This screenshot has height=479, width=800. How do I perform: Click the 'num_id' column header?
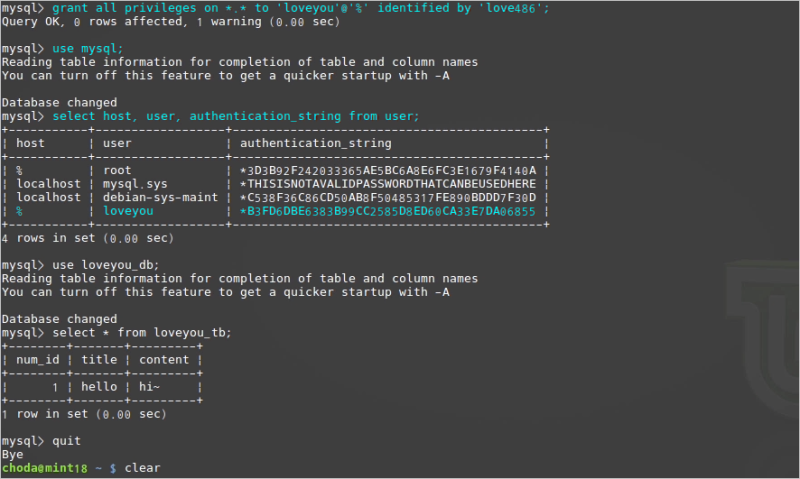37,360
